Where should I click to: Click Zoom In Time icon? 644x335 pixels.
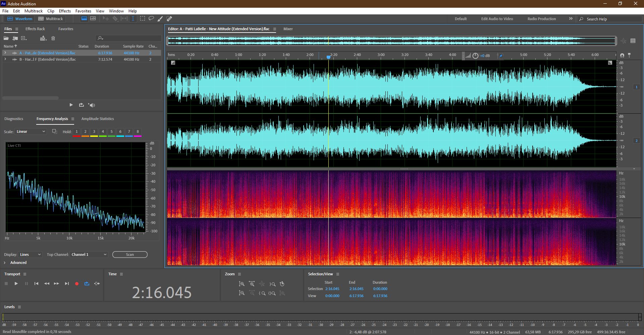[252, 284]
